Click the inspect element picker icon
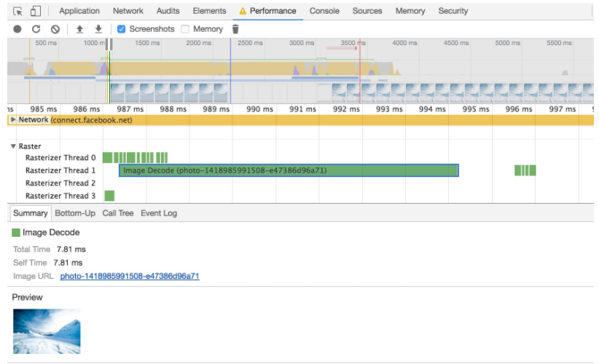The width and height of the screenshot is (599, 364). tap(18, 11)
